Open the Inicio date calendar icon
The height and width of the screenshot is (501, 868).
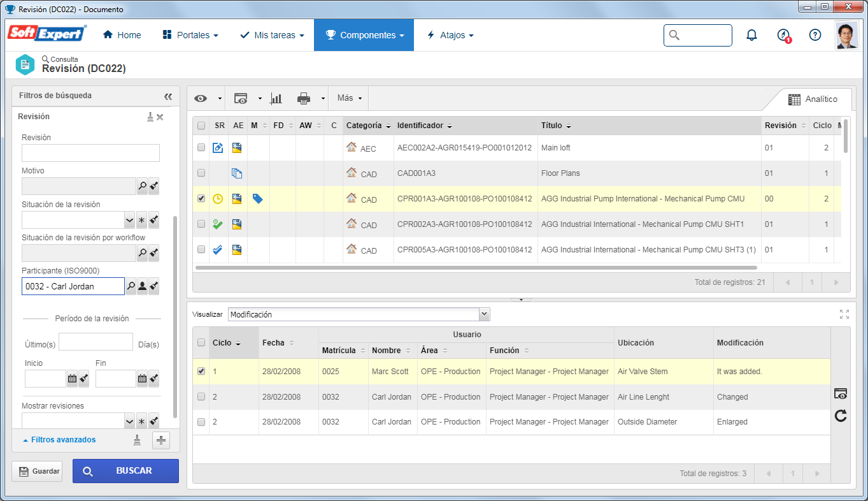(73, 379)
